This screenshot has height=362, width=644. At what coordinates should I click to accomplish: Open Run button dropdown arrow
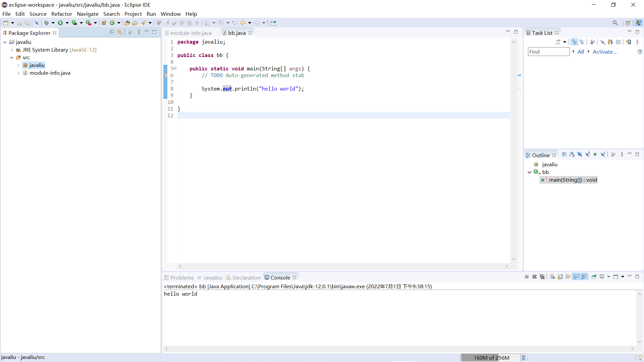pos(67,23)
